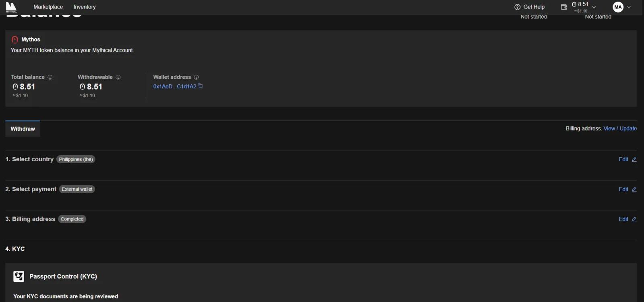
Task: Click the MA profile avatar
Action: tap(618, 7)
